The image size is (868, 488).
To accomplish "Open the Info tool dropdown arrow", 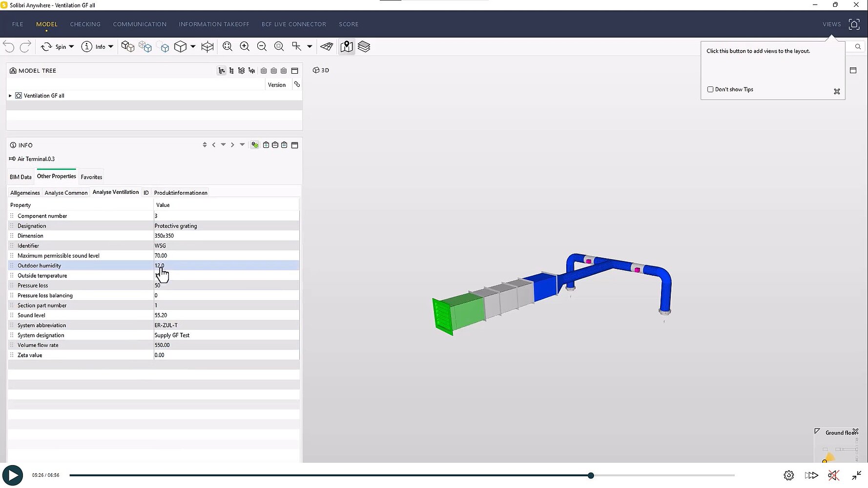I will pyautogui.click(x=111, y=47).
